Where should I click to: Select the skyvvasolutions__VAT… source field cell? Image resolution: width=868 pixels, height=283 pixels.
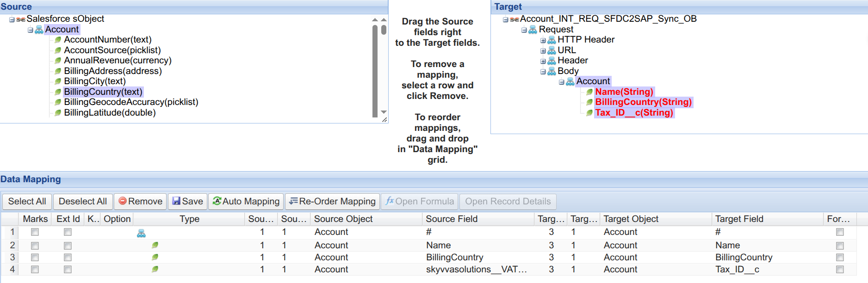tap(478, 269)
